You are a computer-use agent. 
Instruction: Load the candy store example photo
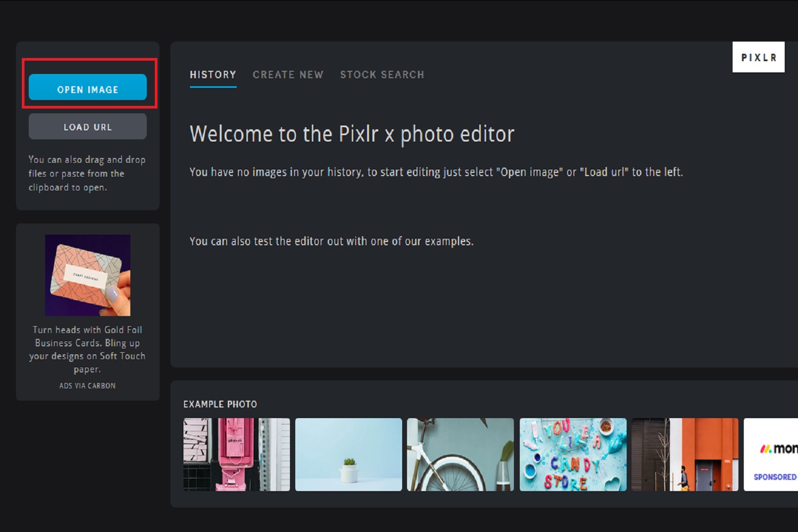tap(572, 454)
